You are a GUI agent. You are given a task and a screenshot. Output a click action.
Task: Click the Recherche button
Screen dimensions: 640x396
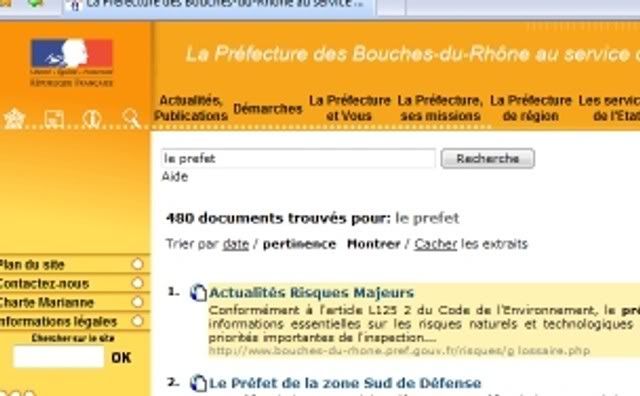click(488, 158)
